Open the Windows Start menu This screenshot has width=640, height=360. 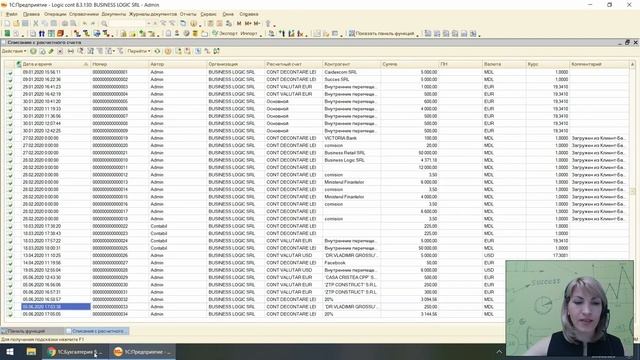(x=10, y=352)
